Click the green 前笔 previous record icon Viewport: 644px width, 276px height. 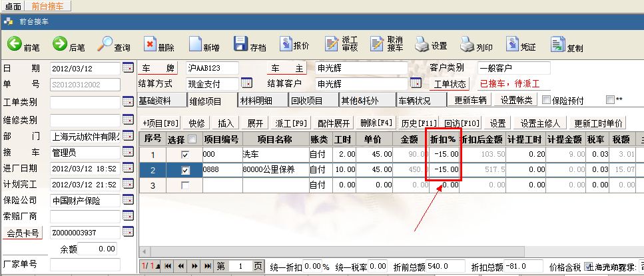click(15, 45)
